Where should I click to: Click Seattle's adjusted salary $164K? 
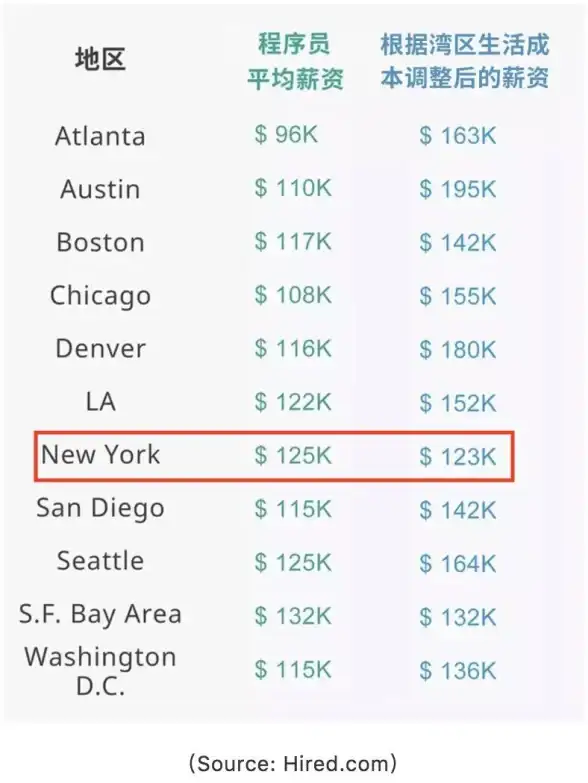458,564
